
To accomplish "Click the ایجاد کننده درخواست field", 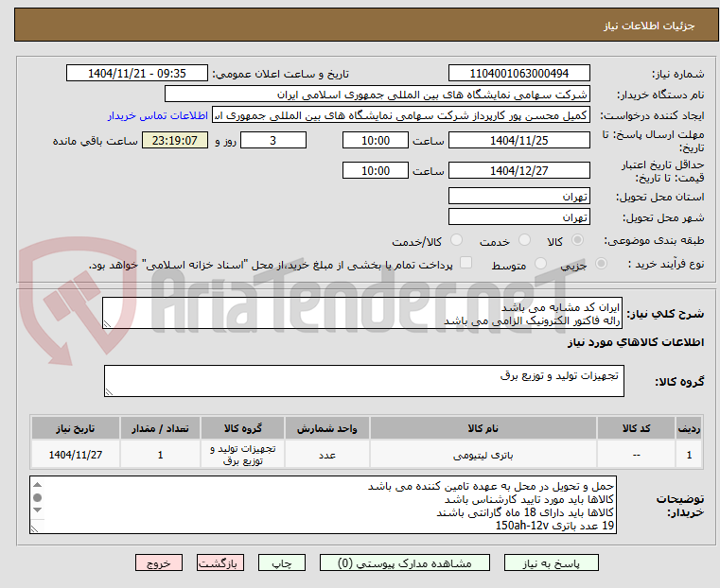I will click(x=401, y=115).
